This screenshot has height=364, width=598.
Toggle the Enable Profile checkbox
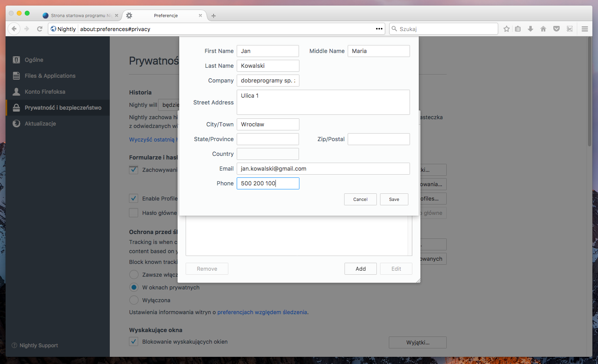tap(134, 199)
